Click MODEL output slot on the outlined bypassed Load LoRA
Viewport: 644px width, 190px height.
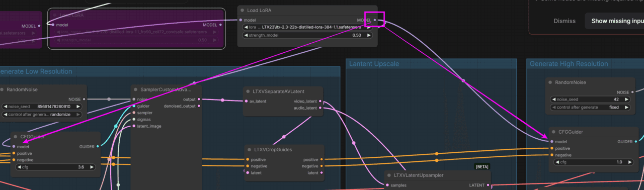click(220, 25)
